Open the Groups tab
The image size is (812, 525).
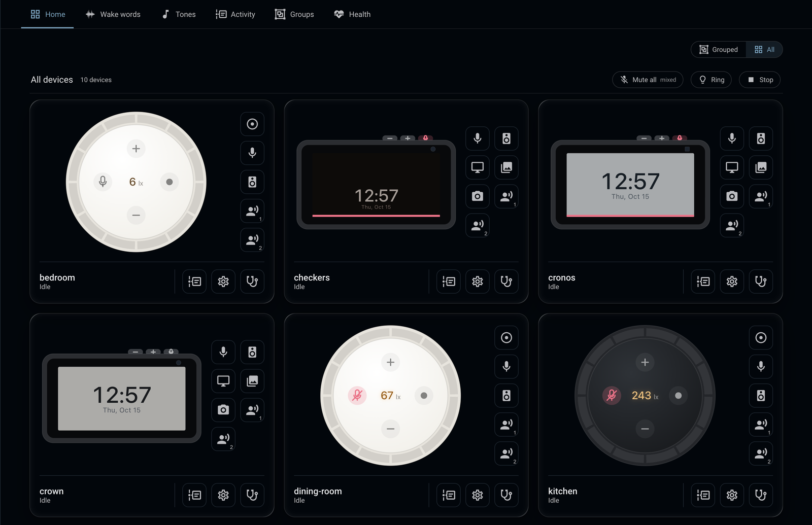tap(294, 14)
